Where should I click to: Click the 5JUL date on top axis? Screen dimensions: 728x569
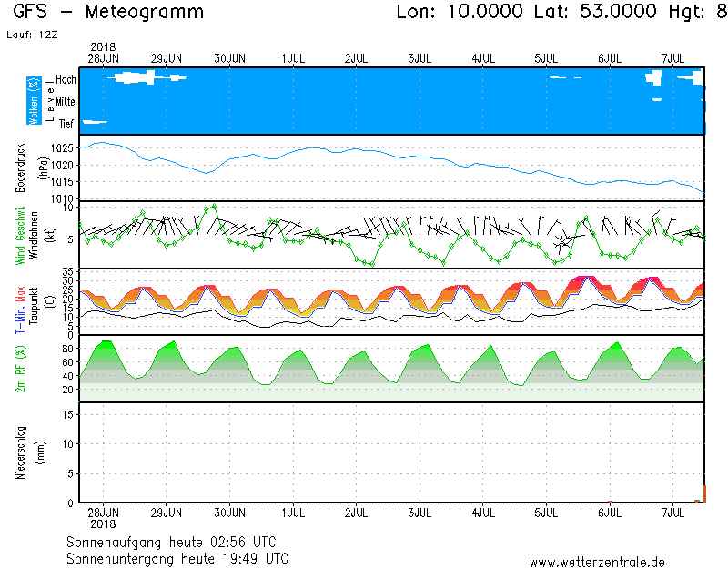click(546, 58)
